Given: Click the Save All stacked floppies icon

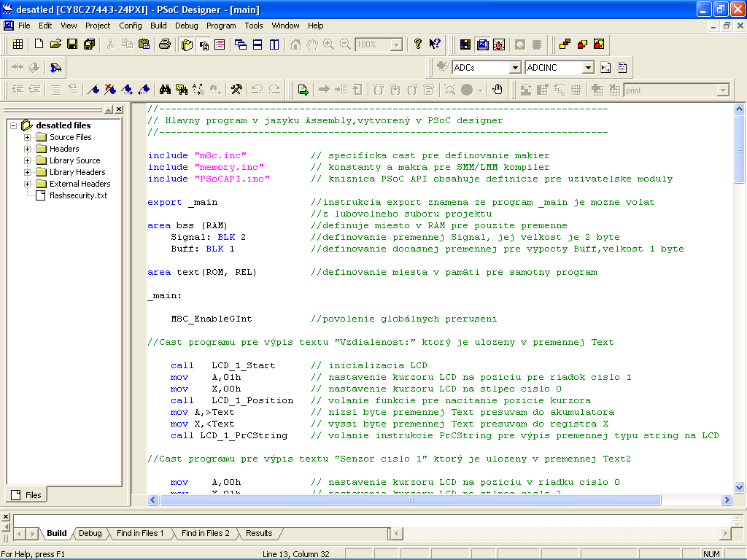Looking at the screenshot, I should (89, 44).
